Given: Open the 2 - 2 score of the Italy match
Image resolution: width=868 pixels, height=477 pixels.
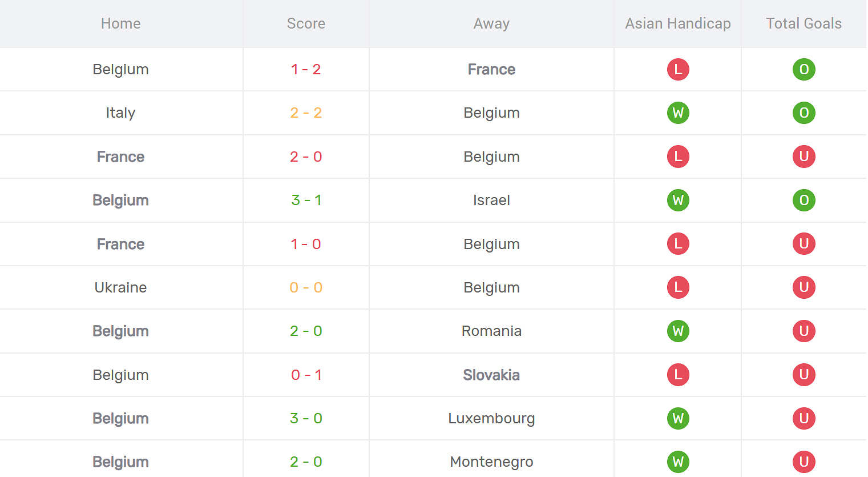Looking at the screenshot, I should click(306, 113).
